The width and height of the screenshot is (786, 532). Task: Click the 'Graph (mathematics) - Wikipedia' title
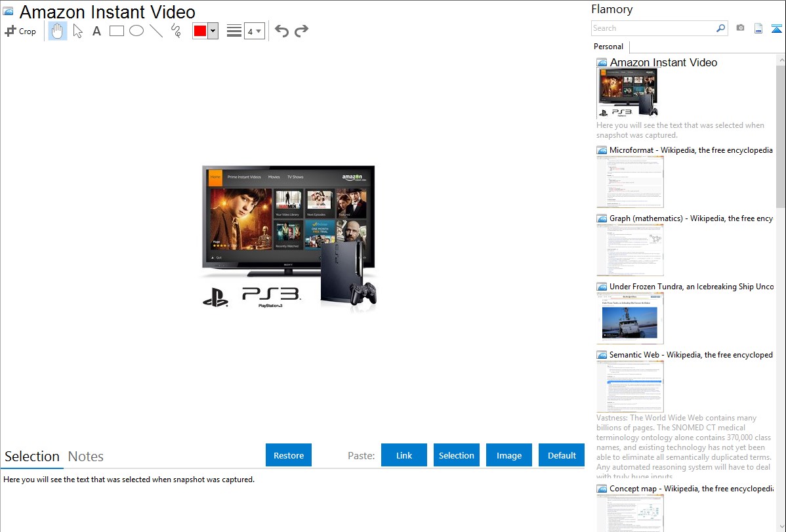coord(691,218)
